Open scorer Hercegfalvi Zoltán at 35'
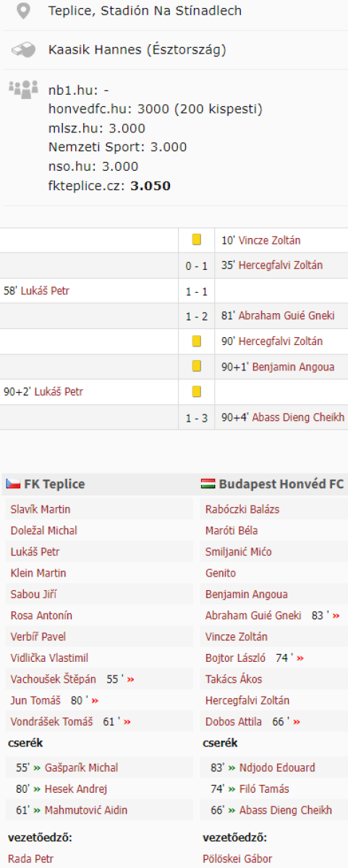This screenshot has width=348, height=868. tap(281, 265)
